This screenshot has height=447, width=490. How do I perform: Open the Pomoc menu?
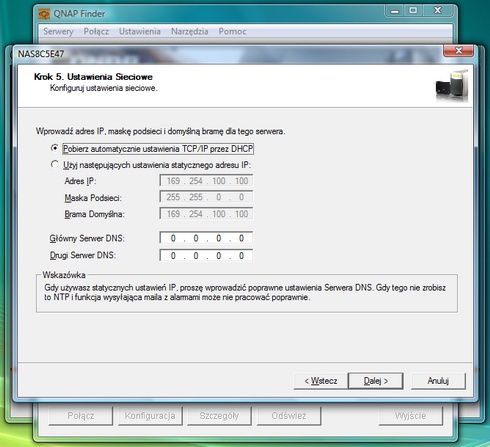pyautogui.click(x=233, y=32)
